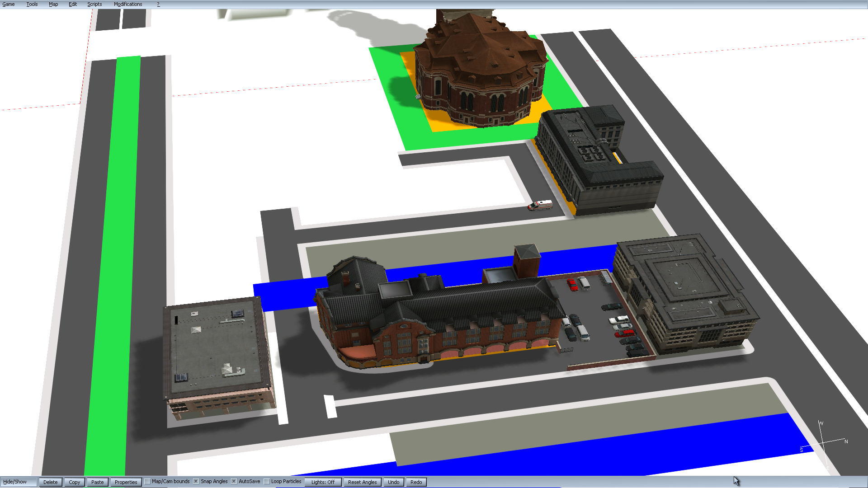Open the question mark help menu
This screenshot has height=488, width=868.
[x=158, y=4]
